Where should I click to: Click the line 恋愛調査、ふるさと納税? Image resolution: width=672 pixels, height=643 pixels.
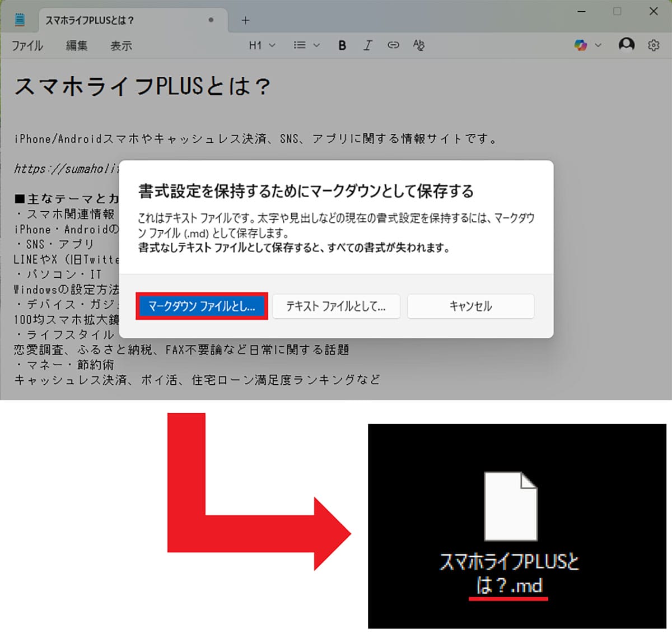pyautogui.click(x=181, y=350)
